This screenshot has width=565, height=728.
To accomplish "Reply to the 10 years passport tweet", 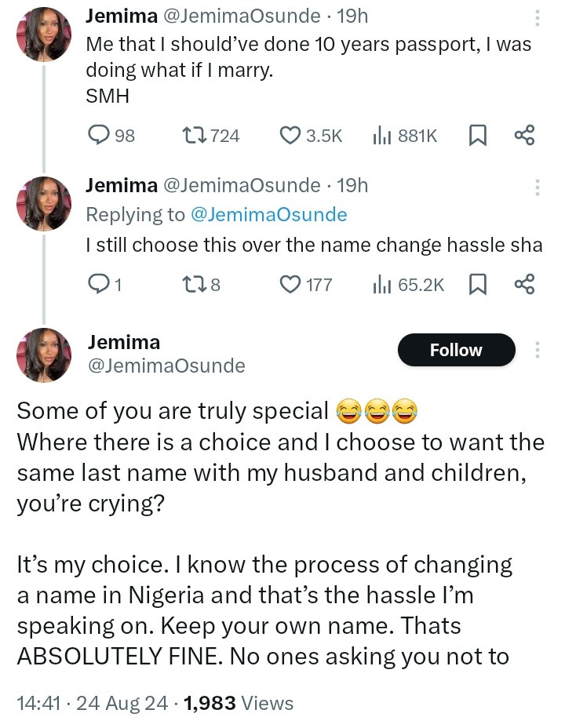I will (98, 136).
